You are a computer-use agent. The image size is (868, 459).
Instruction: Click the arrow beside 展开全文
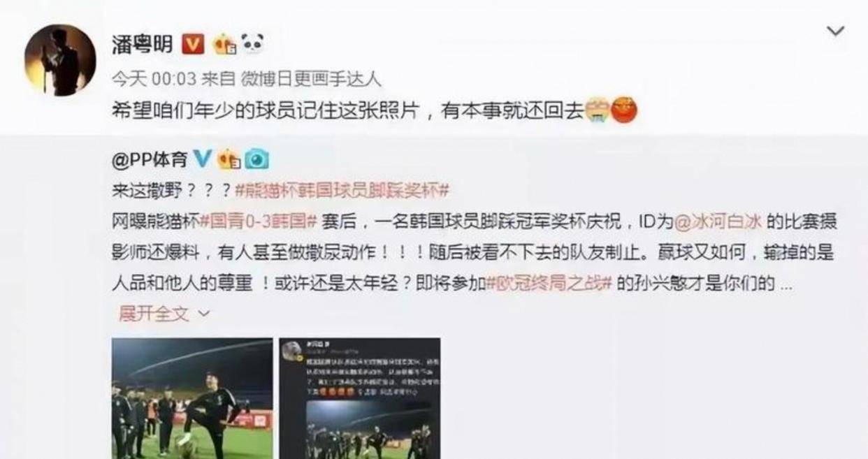(x=203, y=314)
